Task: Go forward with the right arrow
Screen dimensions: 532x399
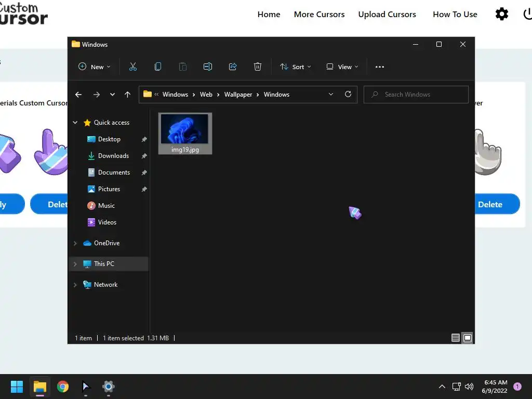Action: coord(97,95)
